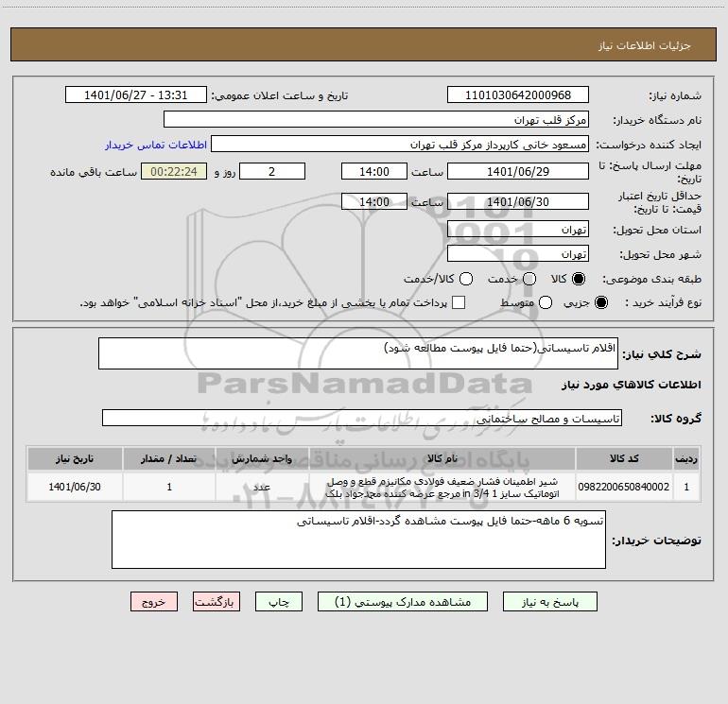Toggle the Islamic treasury payment checkbox
Screen dimensions: 728x704
tap(459, 302)
